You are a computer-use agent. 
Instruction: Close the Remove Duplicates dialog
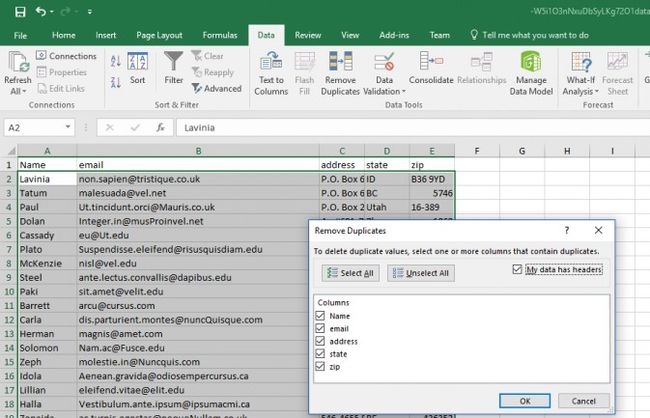click(x=598, y=230)
